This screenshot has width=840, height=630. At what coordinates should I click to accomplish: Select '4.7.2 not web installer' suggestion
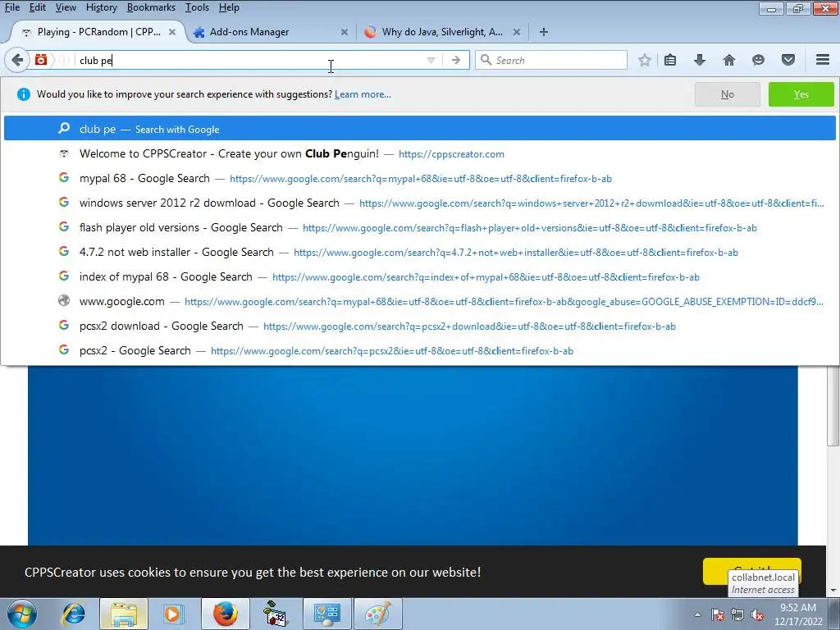[x=420, y=253]
